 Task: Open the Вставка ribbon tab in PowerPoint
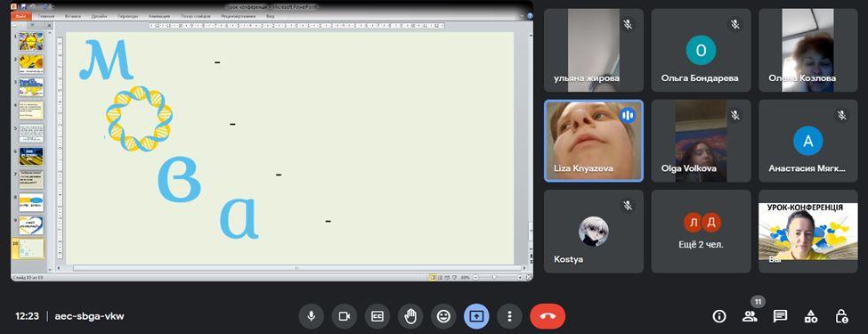click(72, 17)
